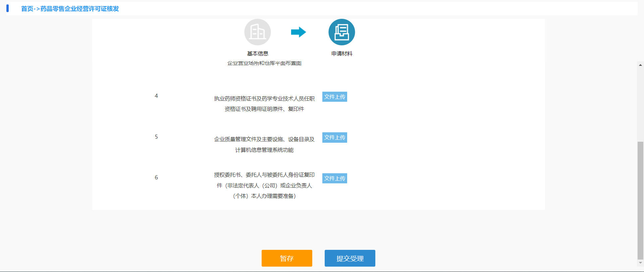Upload file for item 5 企业质量管理文件
The image size is (644, 272).
point(334,138)
